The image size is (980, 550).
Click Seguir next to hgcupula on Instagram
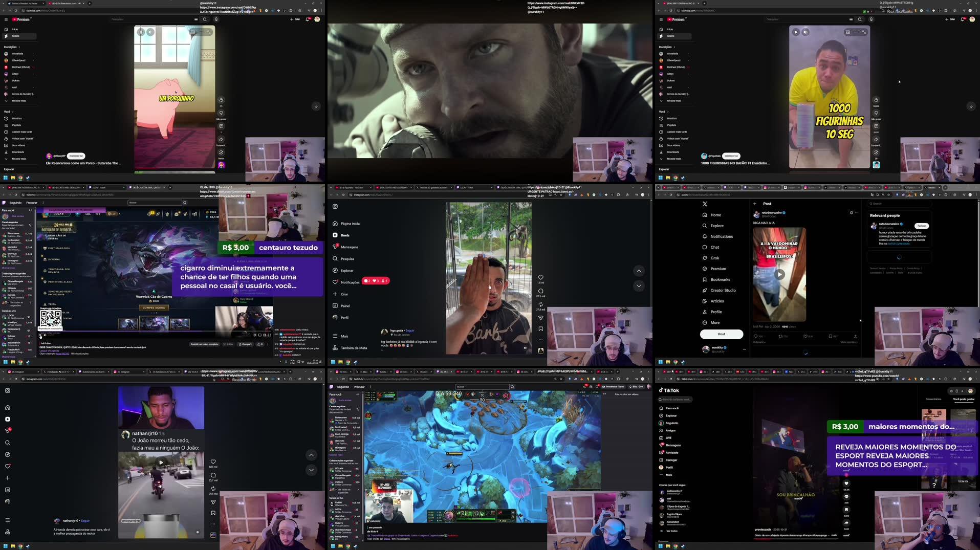coord(409,331)
